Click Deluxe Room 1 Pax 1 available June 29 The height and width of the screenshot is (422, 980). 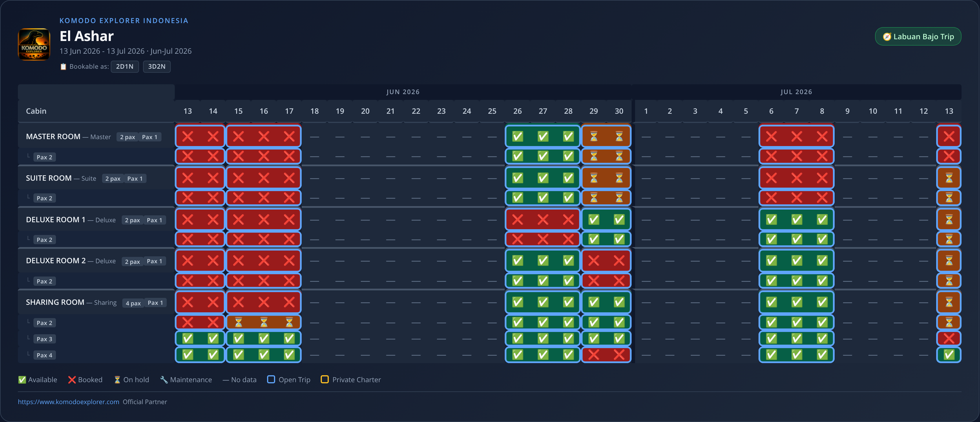[x=594, y=219]
